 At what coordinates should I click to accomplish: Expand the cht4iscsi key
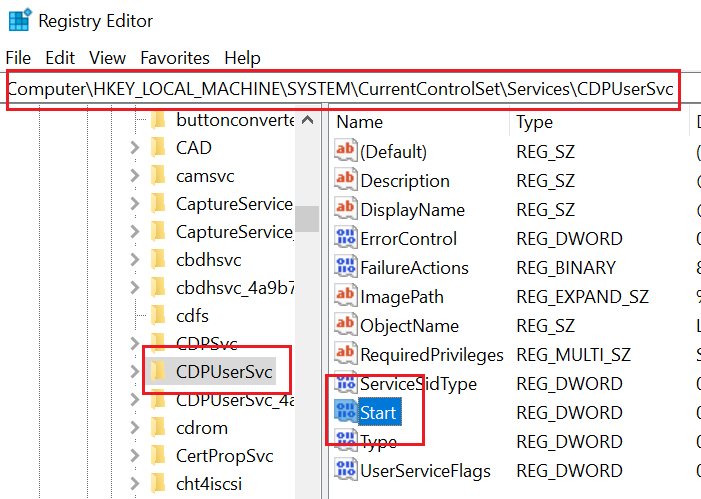(x=135, y=484)
